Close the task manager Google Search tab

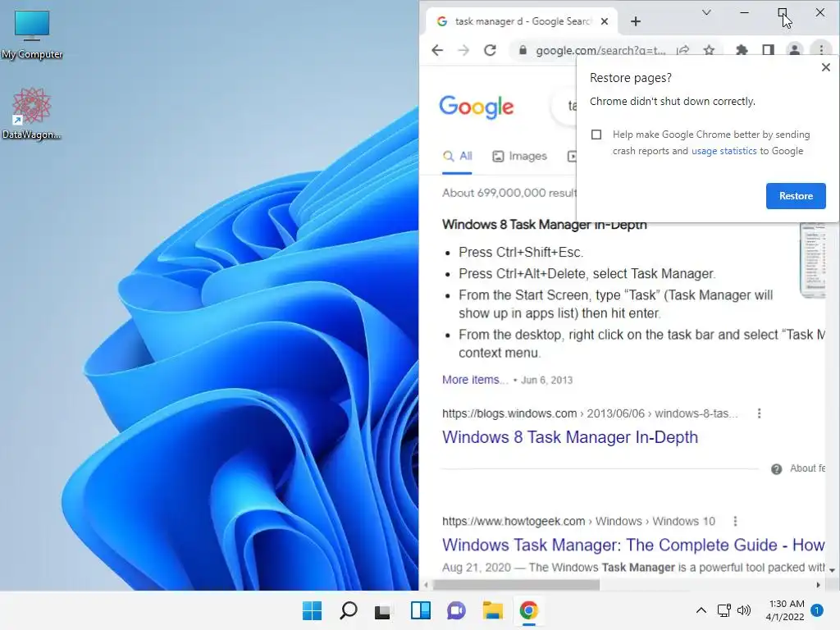[x=605, y=21]
